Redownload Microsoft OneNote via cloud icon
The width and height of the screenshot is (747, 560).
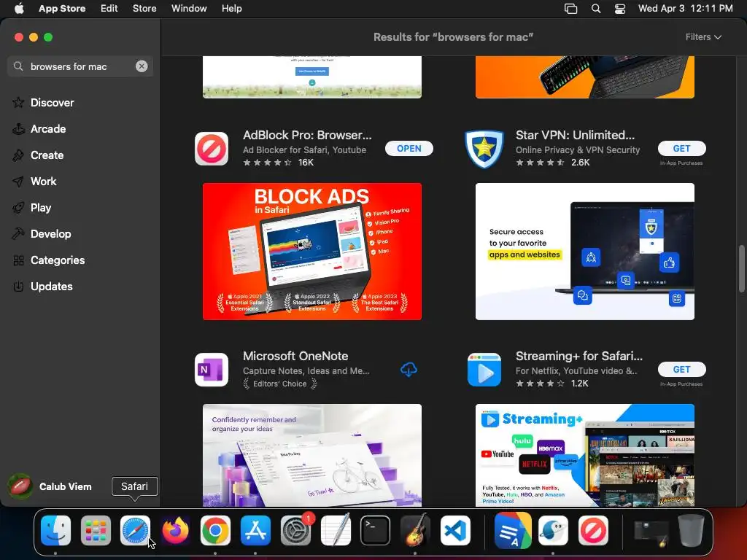point(409,369)
